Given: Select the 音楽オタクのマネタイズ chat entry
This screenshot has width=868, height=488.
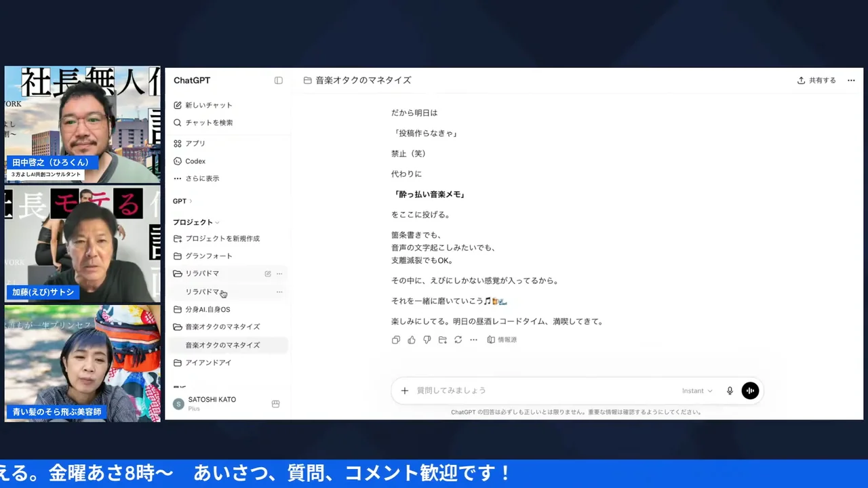Looking at the screenshot, I should 229,345.
